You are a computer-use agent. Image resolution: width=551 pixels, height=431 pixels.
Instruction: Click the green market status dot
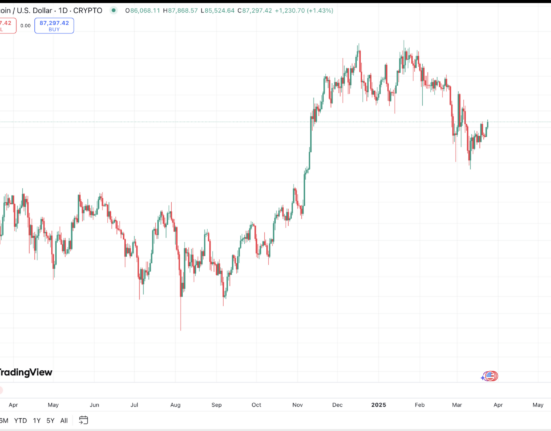(113, 11)
